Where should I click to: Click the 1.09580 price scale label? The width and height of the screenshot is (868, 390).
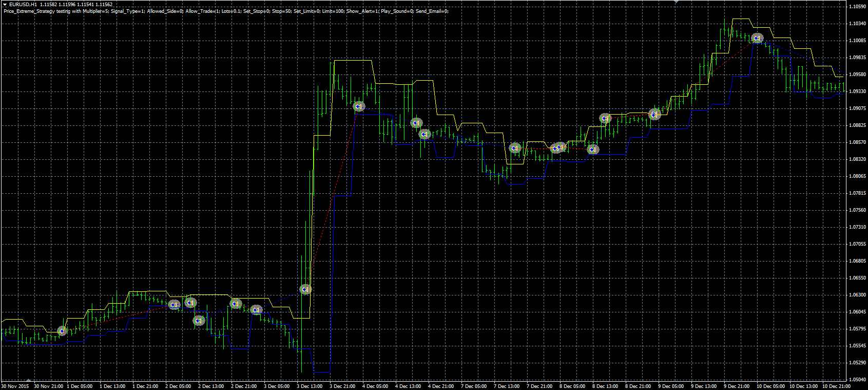pos(858,75)
